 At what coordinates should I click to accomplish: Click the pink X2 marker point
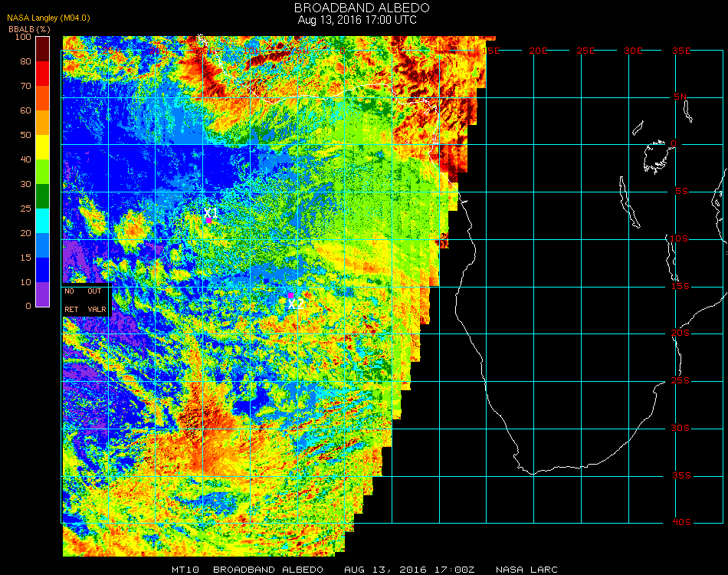click(290, 295)
